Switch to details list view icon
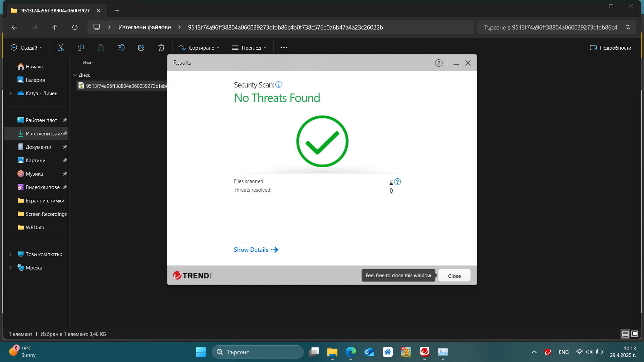The image size is (644, 362). click(626, 334)
